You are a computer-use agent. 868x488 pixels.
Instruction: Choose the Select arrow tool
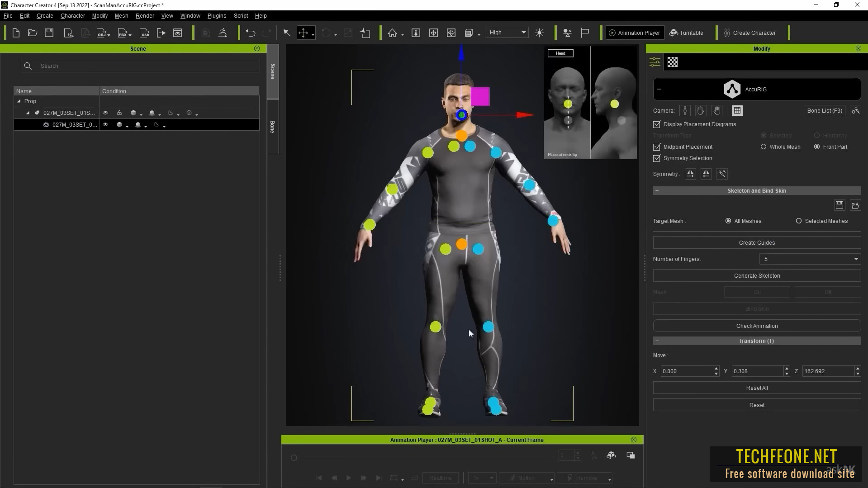pos(286,33)
